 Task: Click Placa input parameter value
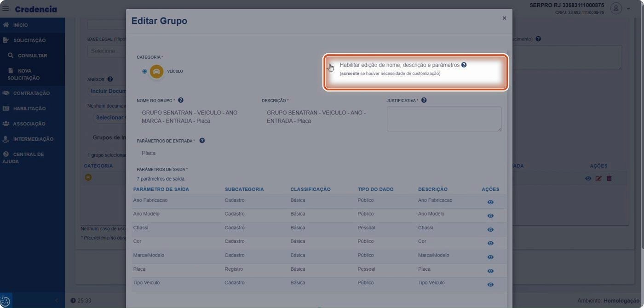[149, 153]
